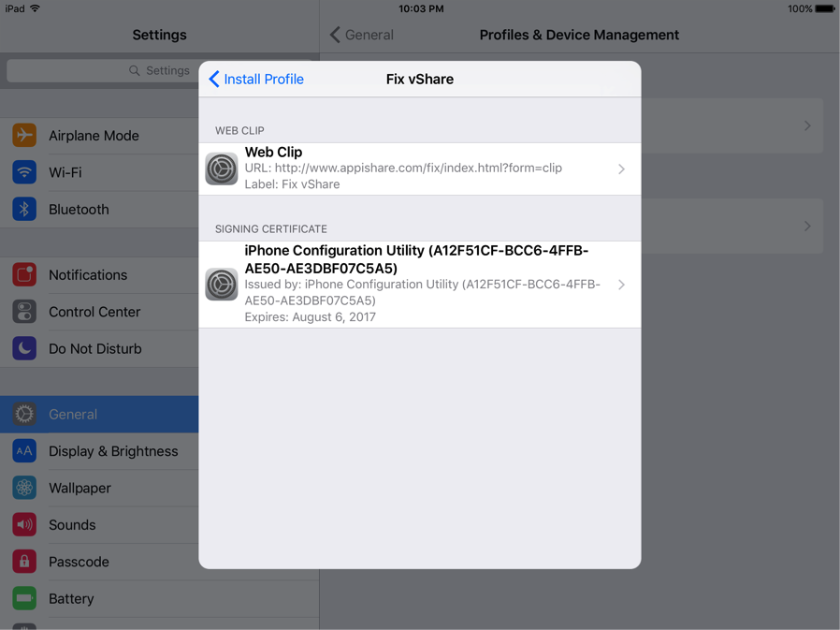Go back to General settings
840x630 pixels.
pos(362,36)
